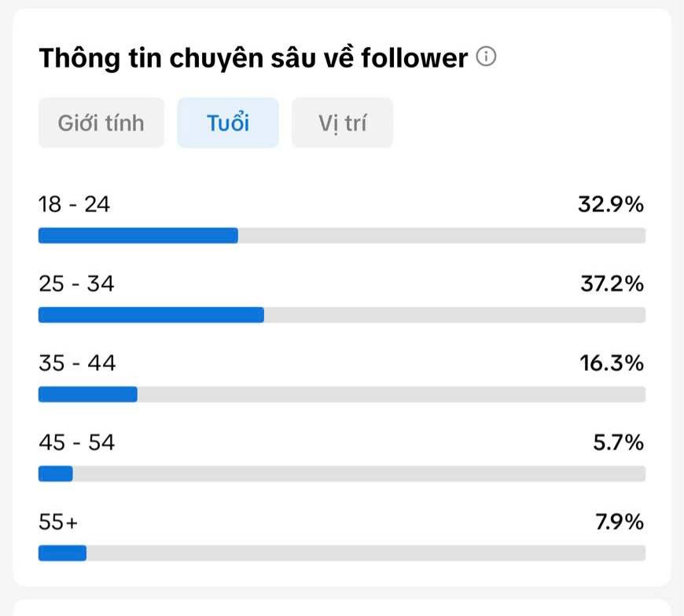Click the 25 - 34 age label
Screen dimensions: 684x616
76,284
